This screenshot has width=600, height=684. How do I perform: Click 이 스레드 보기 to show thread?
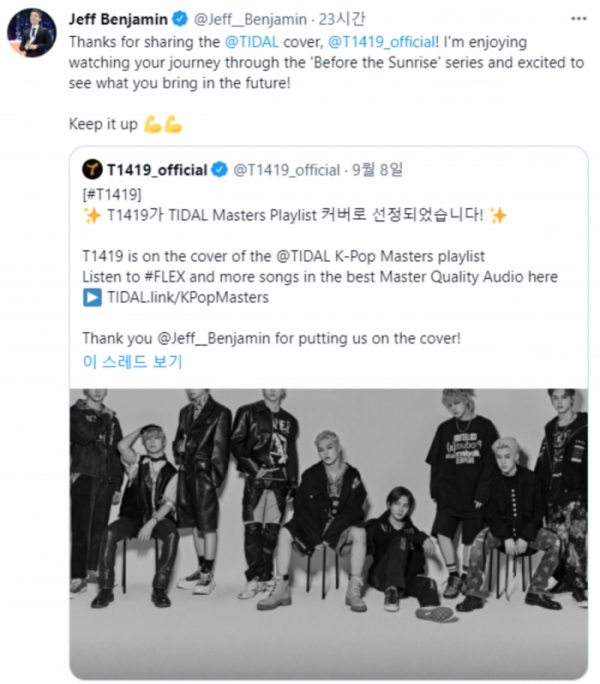132,361
